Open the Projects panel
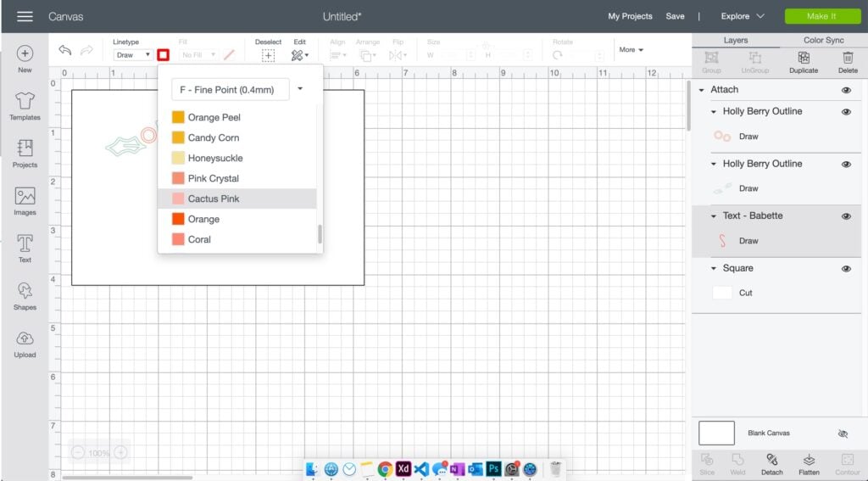Screen dimensions: 868x481 (25, 154)
